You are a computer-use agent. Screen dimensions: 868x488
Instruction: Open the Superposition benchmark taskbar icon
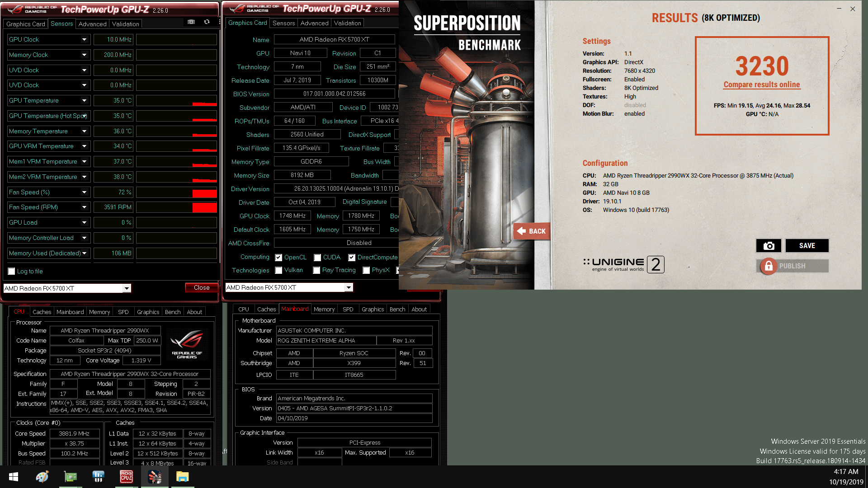(155, 477)
